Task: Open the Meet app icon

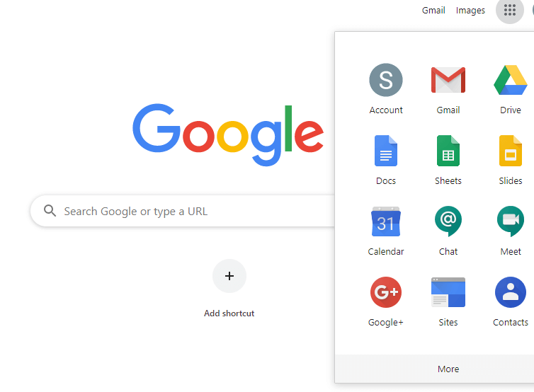Action: click(x=511, y=221)
